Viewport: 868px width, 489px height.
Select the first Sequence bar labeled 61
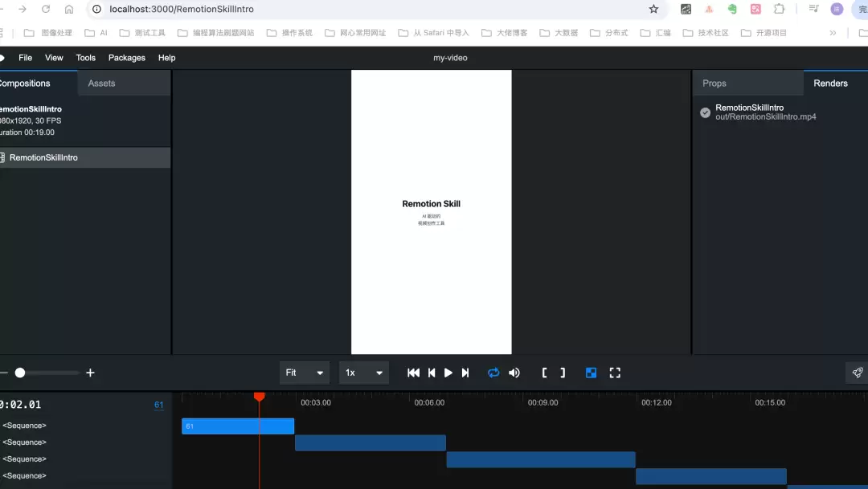tap(238, 426)
